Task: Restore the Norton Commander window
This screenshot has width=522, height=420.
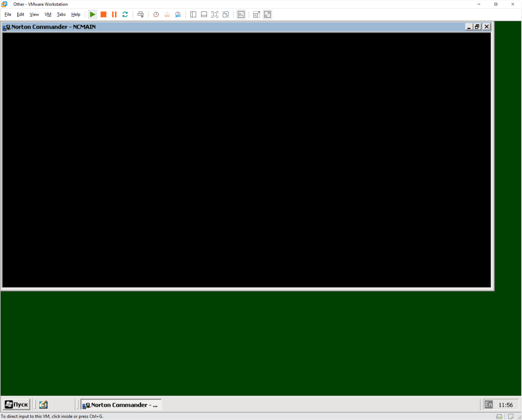Action: [478, 27]
